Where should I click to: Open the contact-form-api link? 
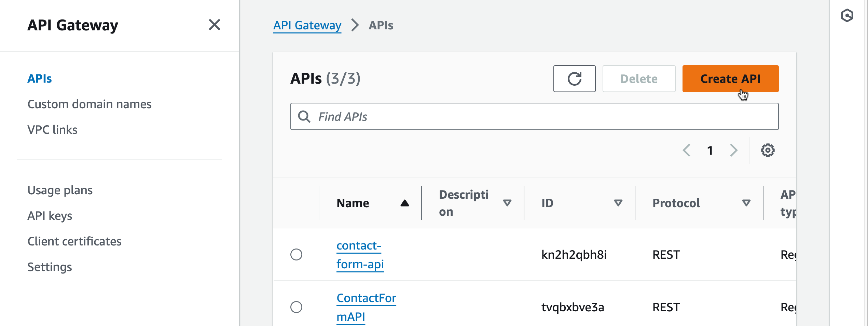(x=360, y=255)
